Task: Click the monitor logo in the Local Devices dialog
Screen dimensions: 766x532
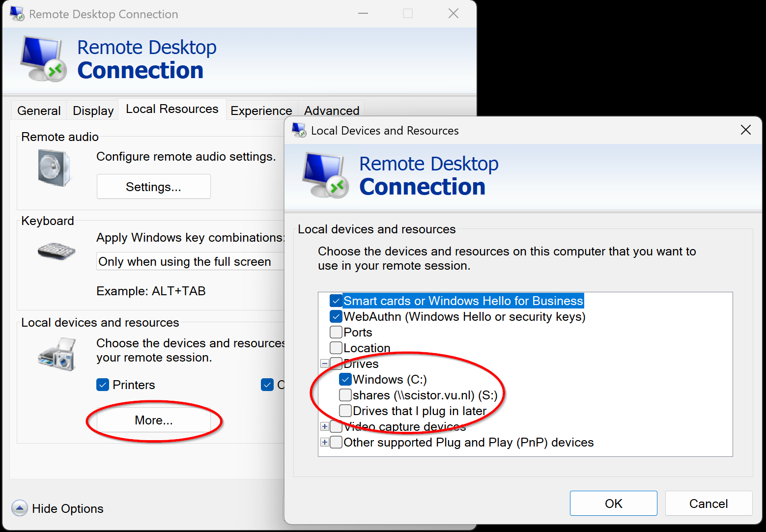Action: (x=325, y=175)
